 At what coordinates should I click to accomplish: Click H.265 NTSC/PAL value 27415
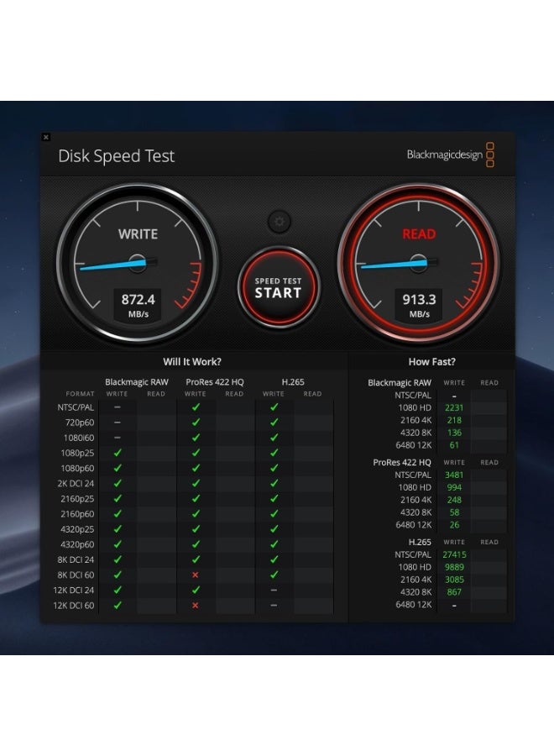click(x=454, y=554)
